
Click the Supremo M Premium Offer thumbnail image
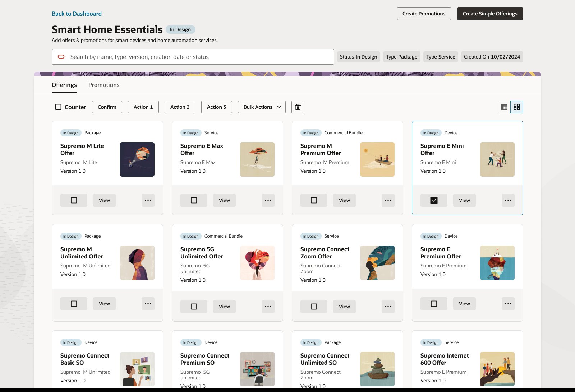point(377,159)
